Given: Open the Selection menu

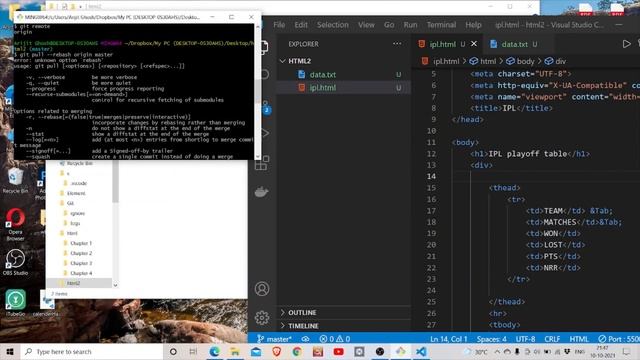Looking at the screenshot, I should 333,25.
